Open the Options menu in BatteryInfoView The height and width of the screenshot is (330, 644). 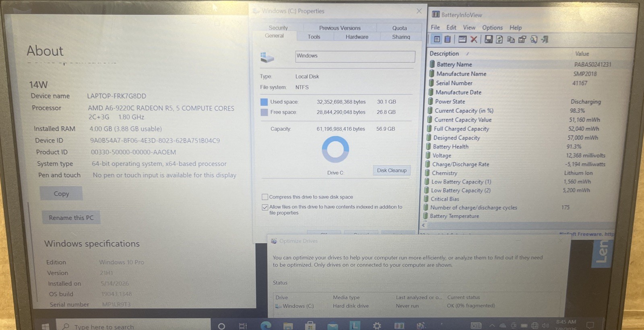tap(492, 28)
